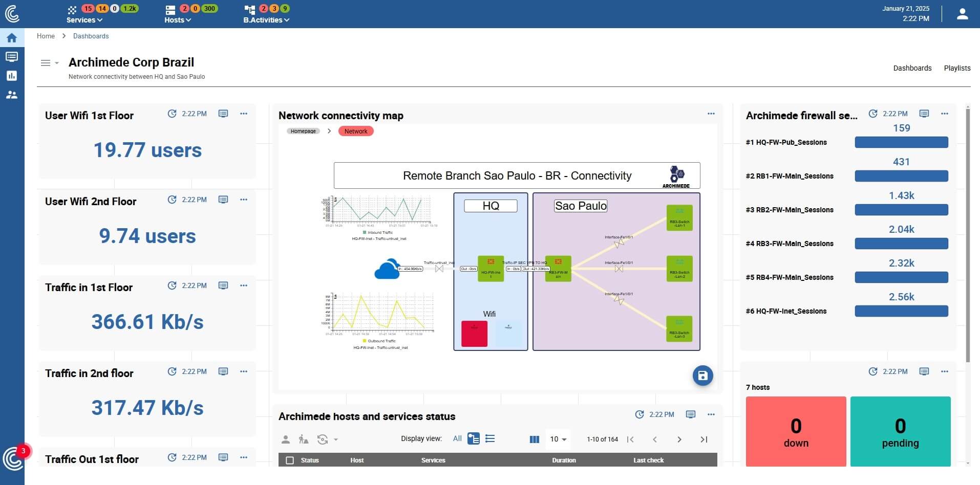Refresh the Traffic in 1st Floor widget
Image resolution: width=980 pixels, height=485 pixels.
pos(172,285)
